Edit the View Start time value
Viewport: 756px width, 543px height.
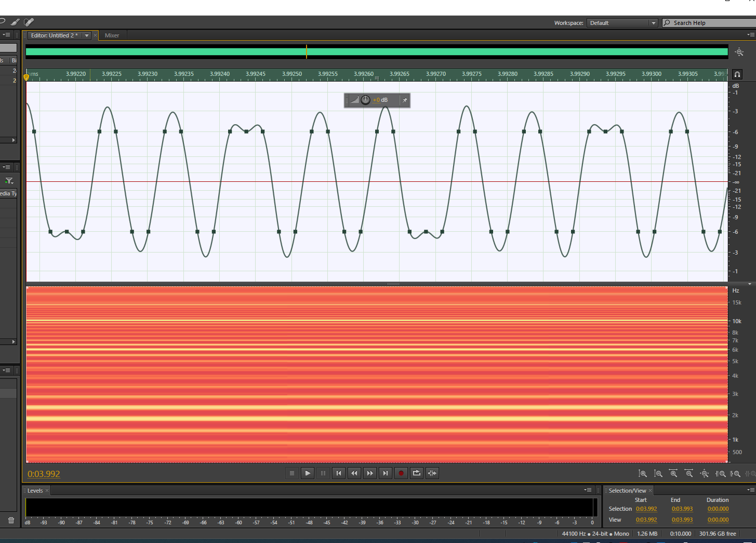pyautogui.click(x=646, y=520)
